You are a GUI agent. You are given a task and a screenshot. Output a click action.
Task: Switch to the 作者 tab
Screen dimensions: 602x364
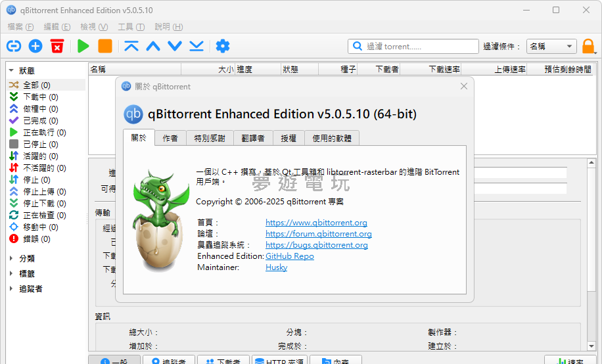coord(170,138)
